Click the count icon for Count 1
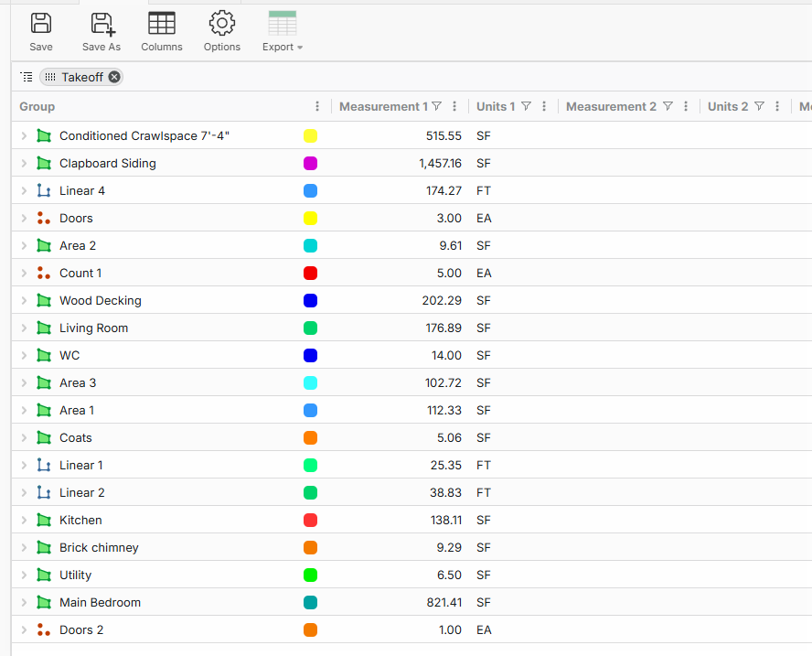Screen dimensions: 812x656 44,273
